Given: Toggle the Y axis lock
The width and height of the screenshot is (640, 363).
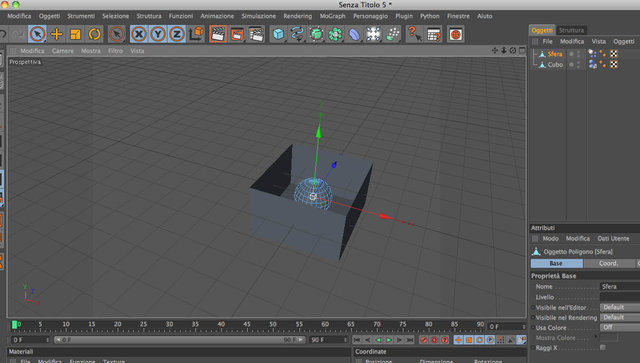Looking at the screenshot, I should pos(158,34).
